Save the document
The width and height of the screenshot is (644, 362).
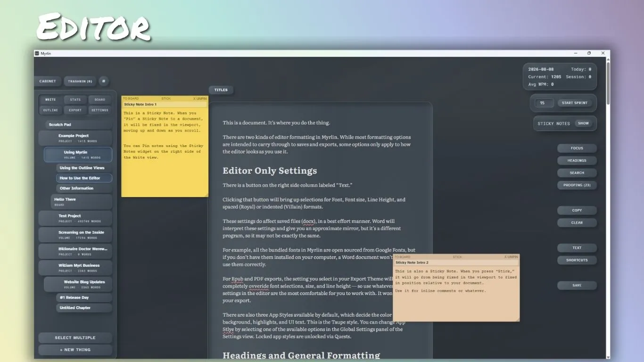coord(577,285)
